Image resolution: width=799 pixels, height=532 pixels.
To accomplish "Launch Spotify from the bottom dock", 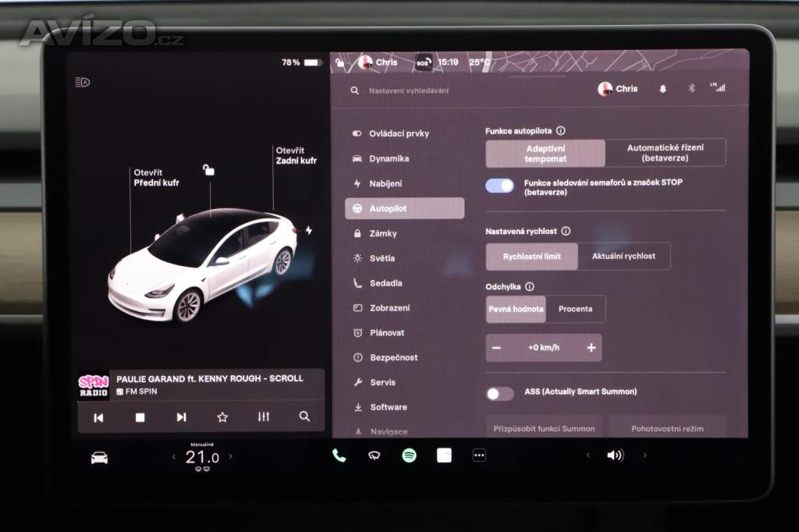I will coord(409,456).
